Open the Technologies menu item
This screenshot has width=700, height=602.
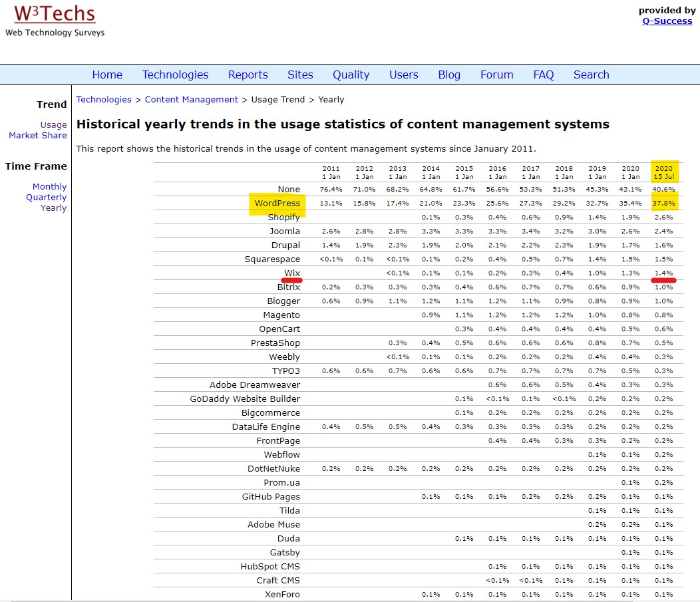(175, 75)
